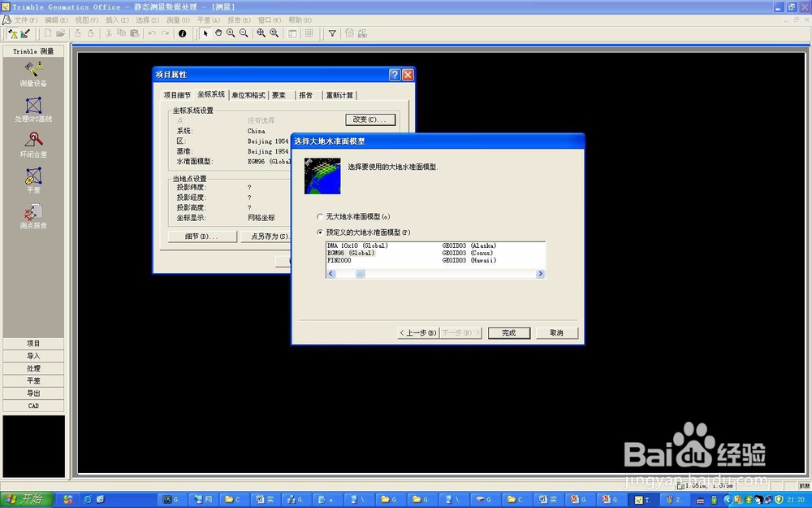This screenshot has height=508, width=812.
Task: Open the Windows 开始 Start button
Action: pos(27,499)
